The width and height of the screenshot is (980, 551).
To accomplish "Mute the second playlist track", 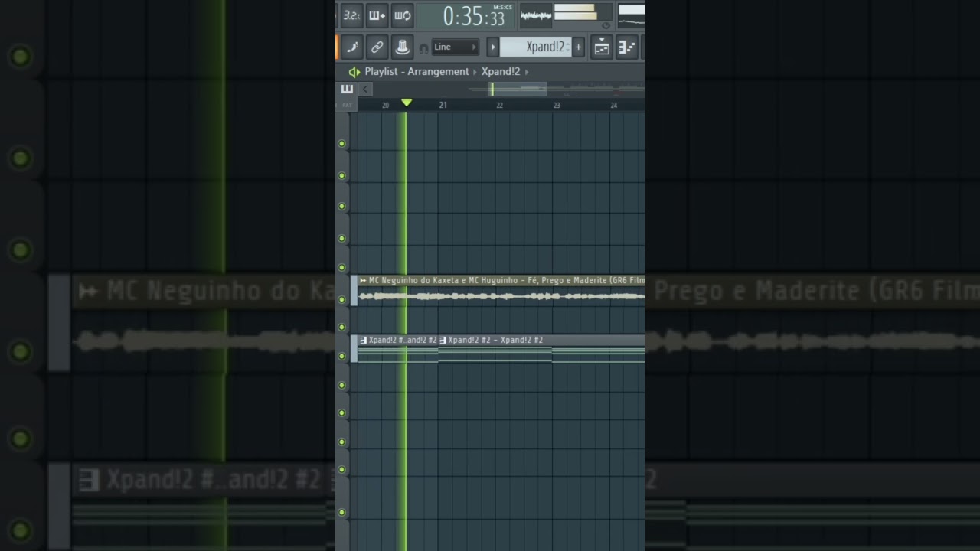I will coord(341,175).
